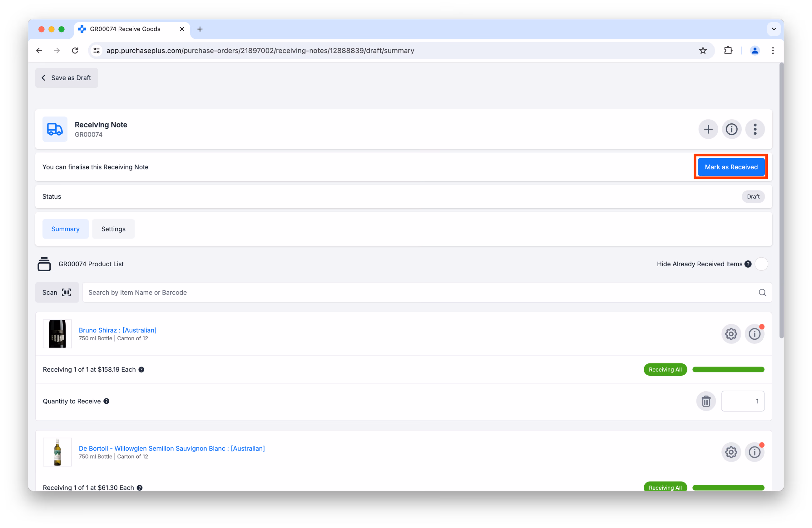Open settings gear for De Bortoli item

731,452
